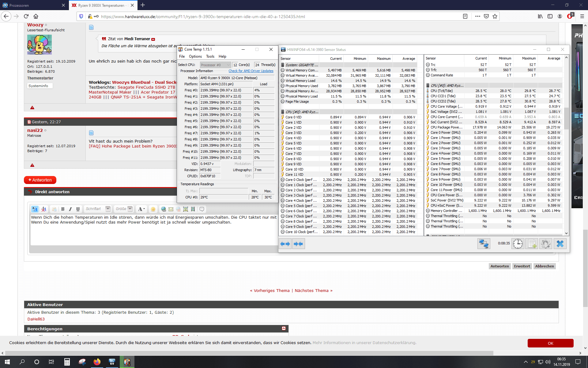
Task: Click HWiNFO shrink columns arrows button
Action: [x=298, y=244]
